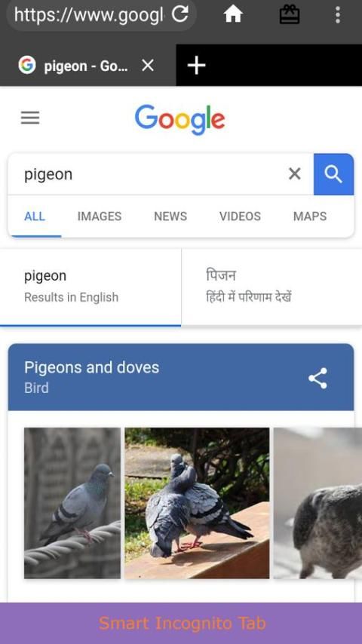The width and height of the screenshot is (362, 644).
Task: Click the blue search magnifier button
Action: coord(333,174)
